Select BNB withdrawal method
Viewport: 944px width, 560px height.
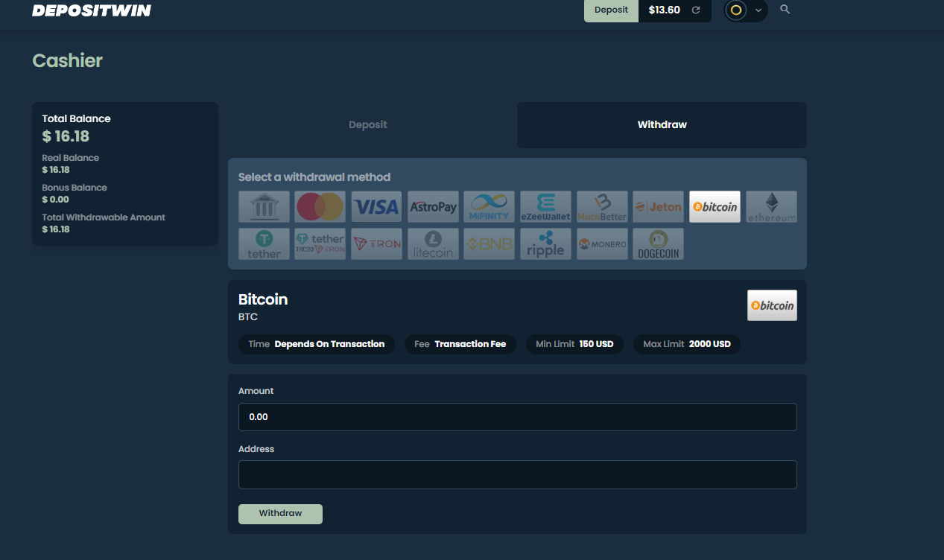coord(489,244)
